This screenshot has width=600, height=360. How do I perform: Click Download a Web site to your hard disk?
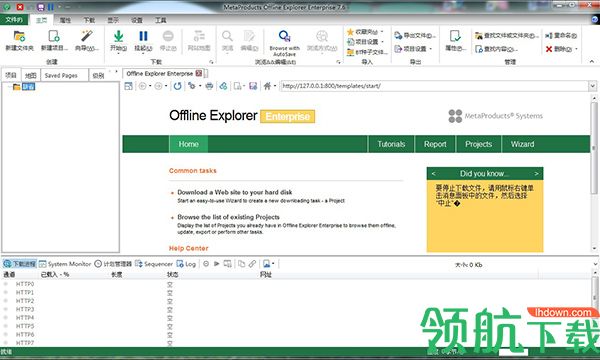coord(235,192)
